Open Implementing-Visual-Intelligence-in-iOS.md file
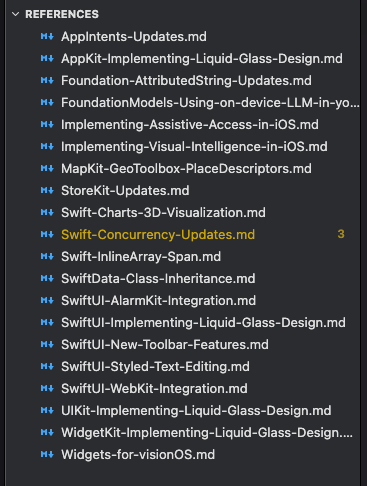This screenshot has width=367, height=486. coord(194,147)
